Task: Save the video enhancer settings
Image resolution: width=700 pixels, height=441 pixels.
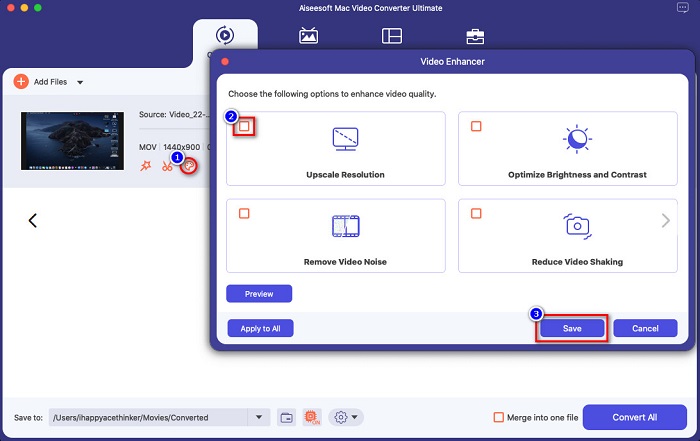Action: click(572, 329)
